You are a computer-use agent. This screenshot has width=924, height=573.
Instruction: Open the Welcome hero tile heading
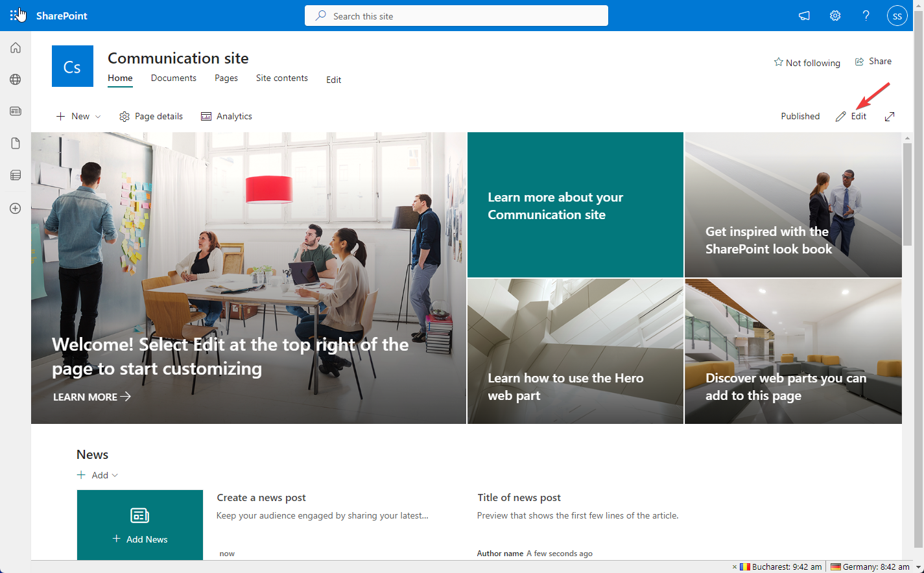(230, 357)
